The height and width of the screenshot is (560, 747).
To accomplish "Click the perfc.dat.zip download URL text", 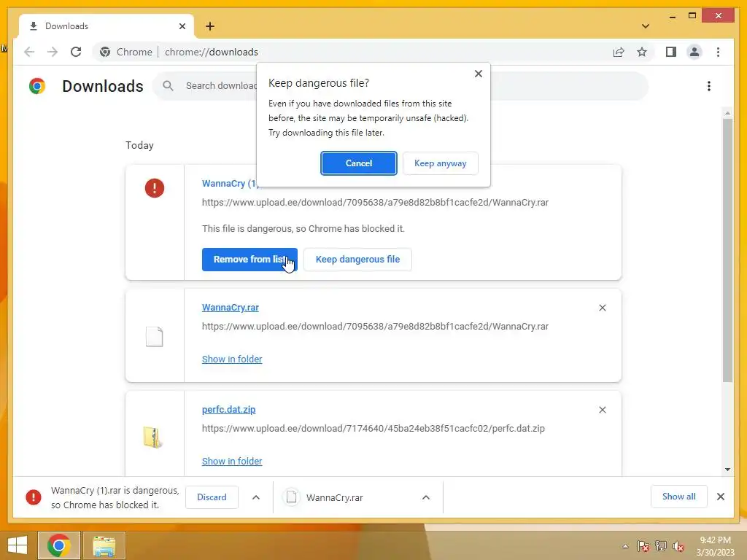I will pos(373,428).
